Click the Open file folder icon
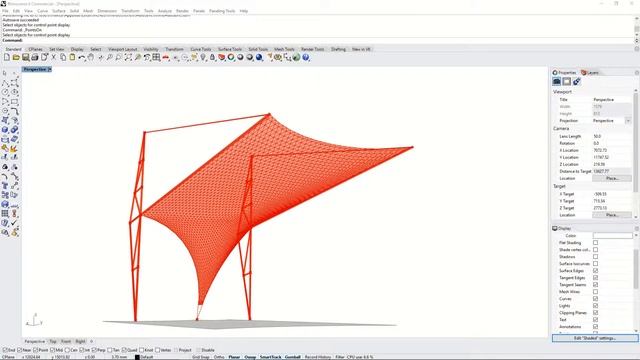Screen dimensions: 640x360 (x=16, y=58)
